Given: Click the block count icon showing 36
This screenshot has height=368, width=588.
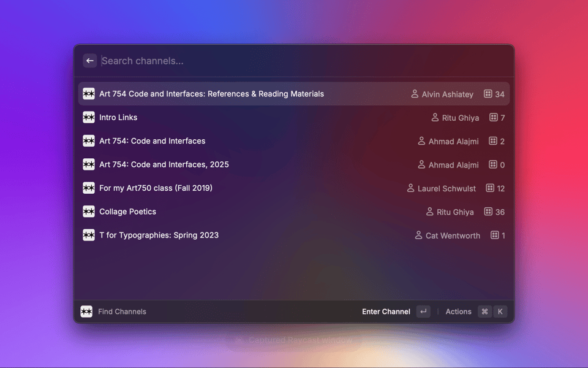Looking at the screenshot, I should click(488, 212).
